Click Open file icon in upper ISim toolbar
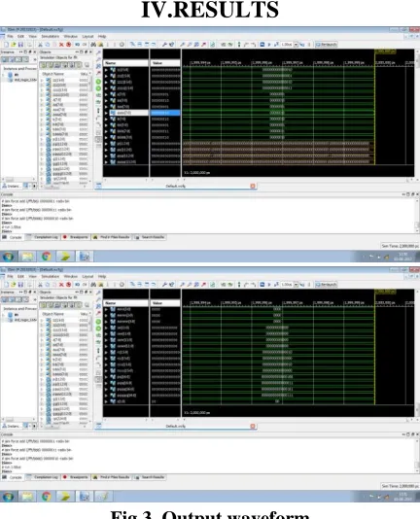Image resolution: width=420 pixels, height=519 pixels. pyautogui.click(x=14, y=45)
